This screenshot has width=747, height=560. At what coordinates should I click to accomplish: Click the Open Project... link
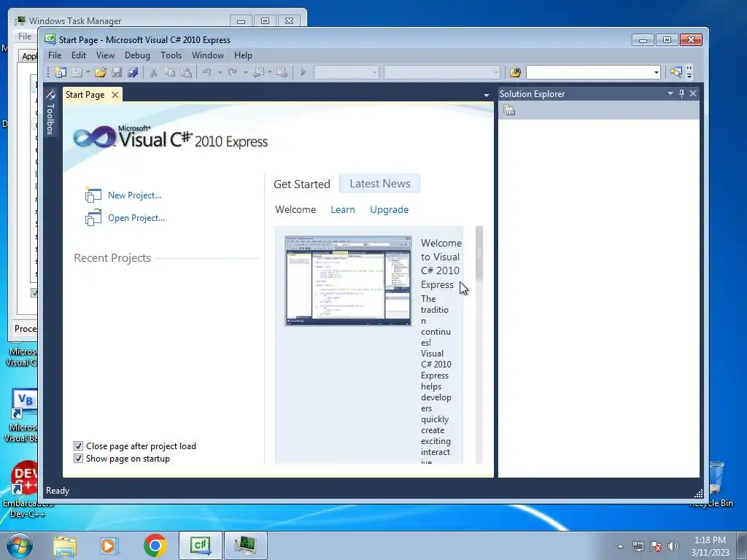(136, 217)
